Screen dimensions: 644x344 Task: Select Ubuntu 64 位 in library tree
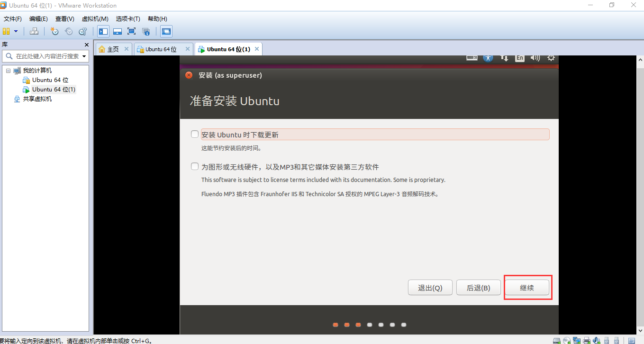tap(50, 80)
